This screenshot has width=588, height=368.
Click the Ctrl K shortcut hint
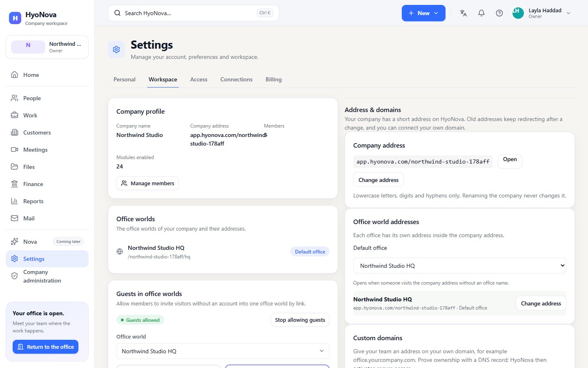(265, 13)
